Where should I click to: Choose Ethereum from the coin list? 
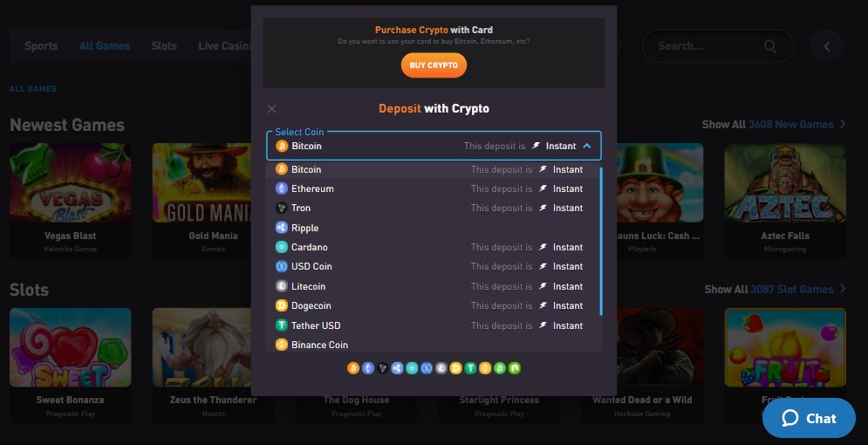[x=434, y=188]
